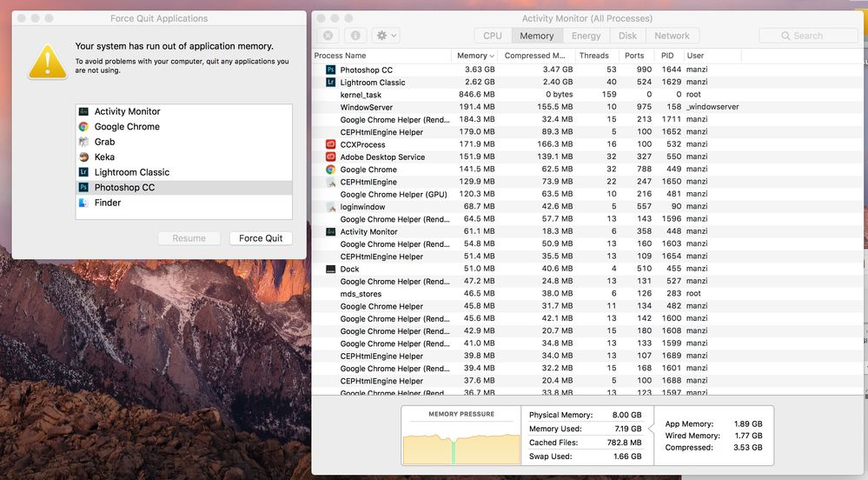Click the Swap Used 1.66 GB value
The height and width of the screenshot is (480, 868).
coord(627,457)
